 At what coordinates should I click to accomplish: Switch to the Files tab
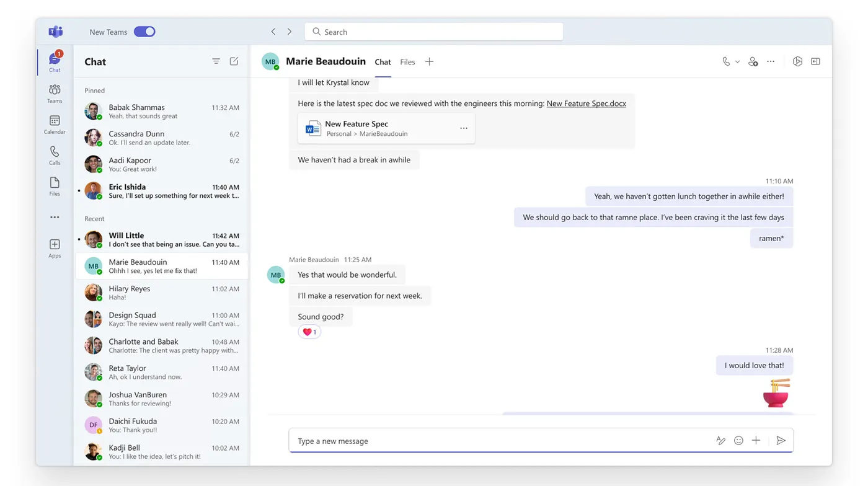point(407,61)
